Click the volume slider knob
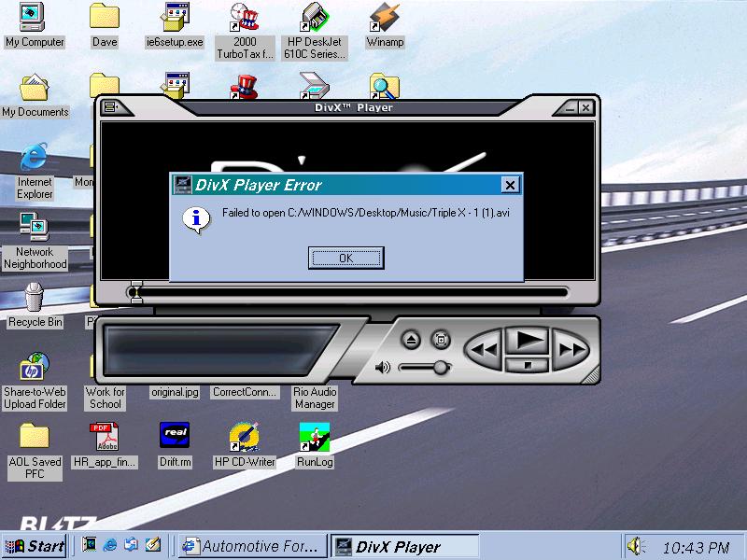Viewport: 747px width, 560px height. click(x=441, y=368)
